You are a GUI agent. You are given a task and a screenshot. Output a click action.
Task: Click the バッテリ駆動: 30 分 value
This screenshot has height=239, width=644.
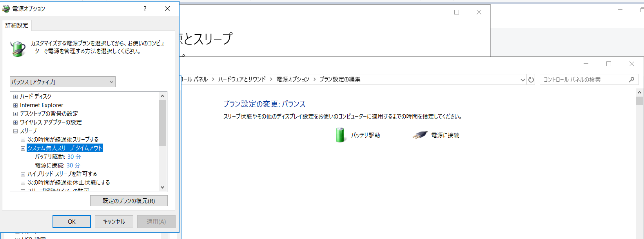(x=74, y=157)
